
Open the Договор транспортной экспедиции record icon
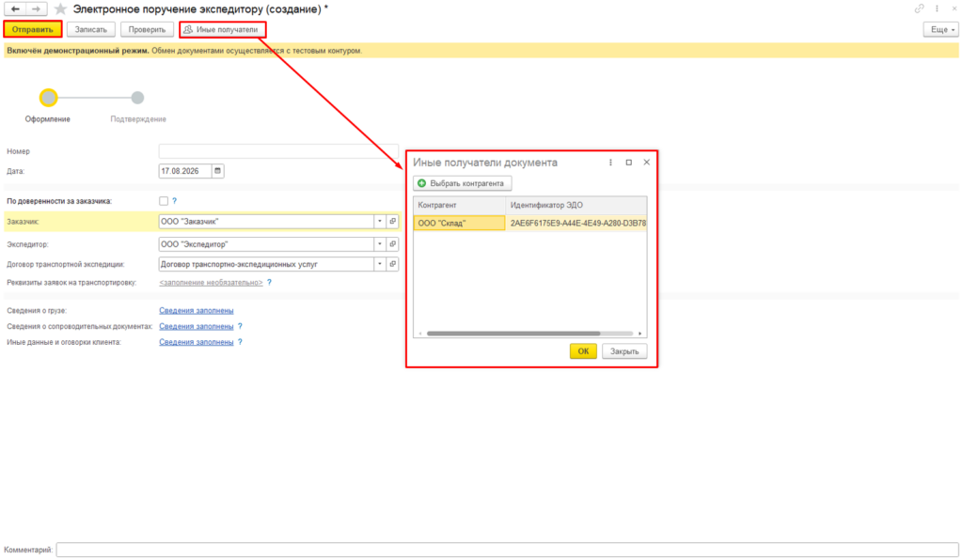(392, 264)
